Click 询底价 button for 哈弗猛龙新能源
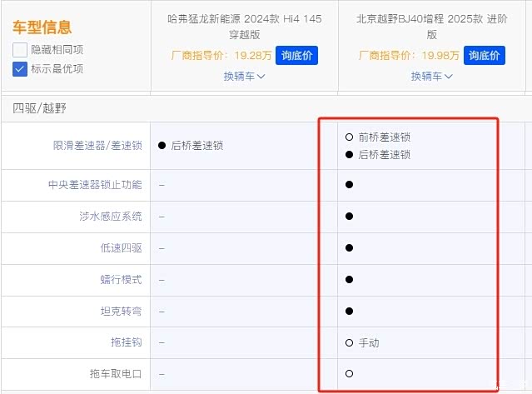532x394 pixels. point(296,55)
